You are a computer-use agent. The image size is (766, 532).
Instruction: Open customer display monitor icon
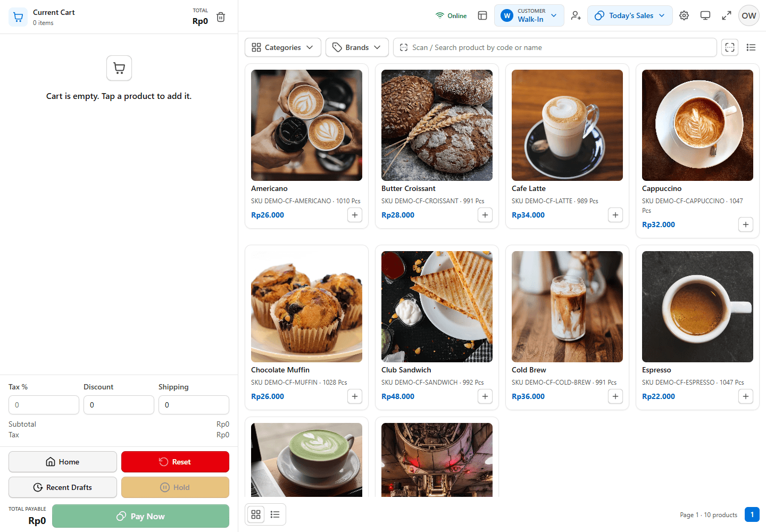[705, 15]
